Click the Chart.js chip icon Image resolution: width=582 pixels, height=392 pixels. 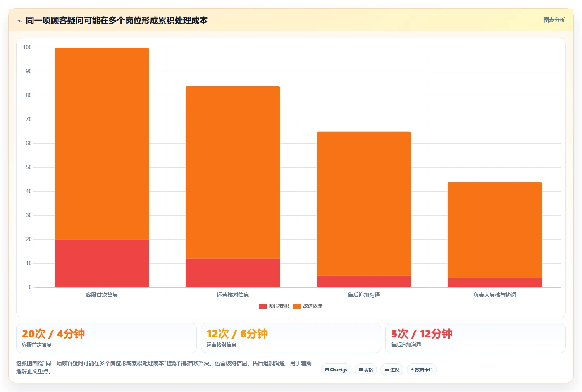327,370
